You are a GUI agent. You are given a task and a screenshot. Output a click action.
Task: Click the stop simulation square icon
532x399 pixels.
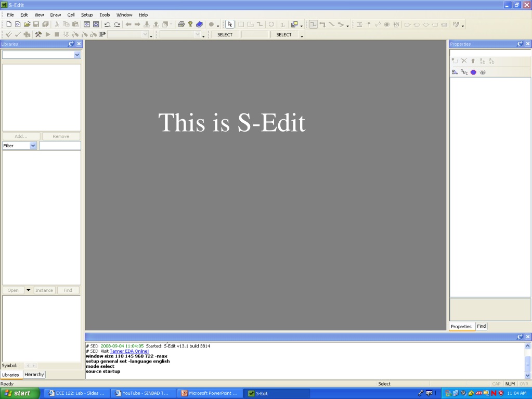57,34
